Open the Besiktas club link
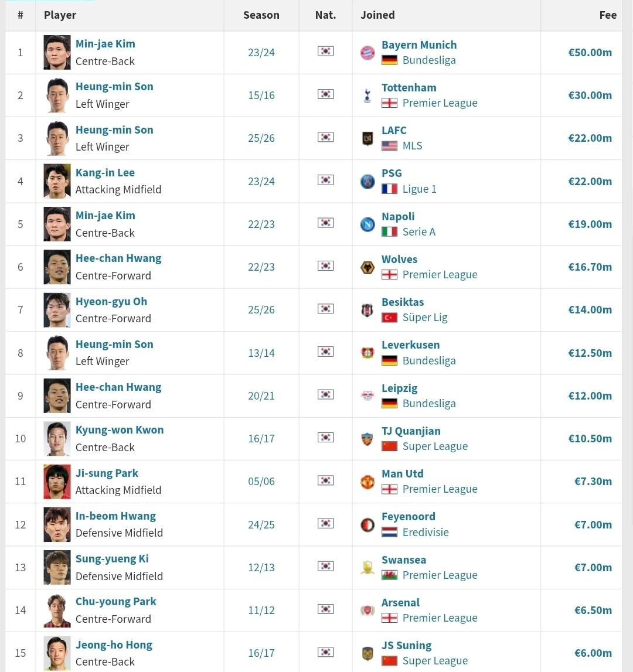This screenshot has height=672, width=633. 403,302
